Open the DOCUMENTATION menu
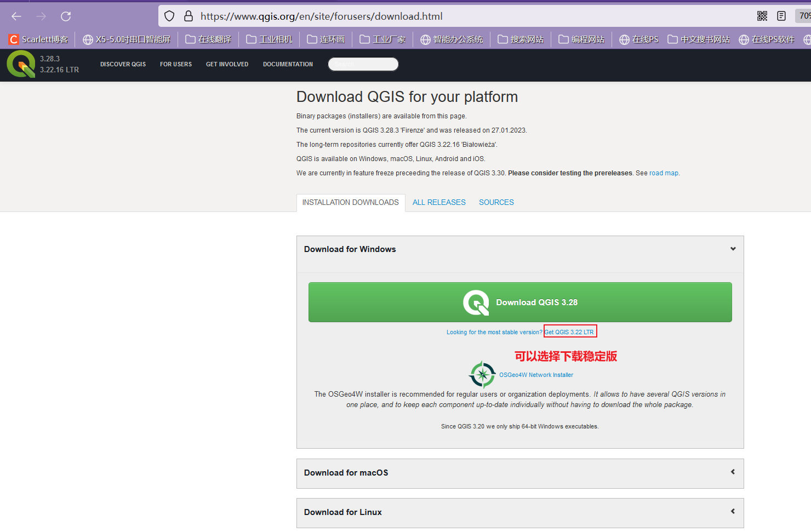This screenshot has height=532, width=811. pos(288,64)
